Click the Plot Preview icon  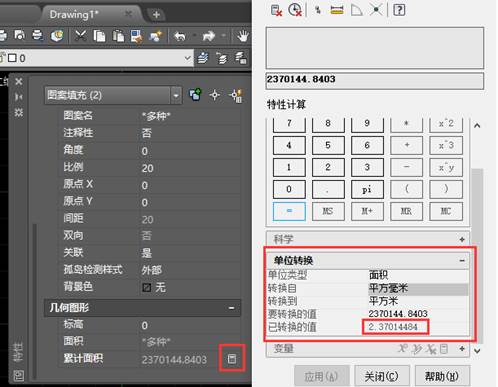[x=19, y=36]
